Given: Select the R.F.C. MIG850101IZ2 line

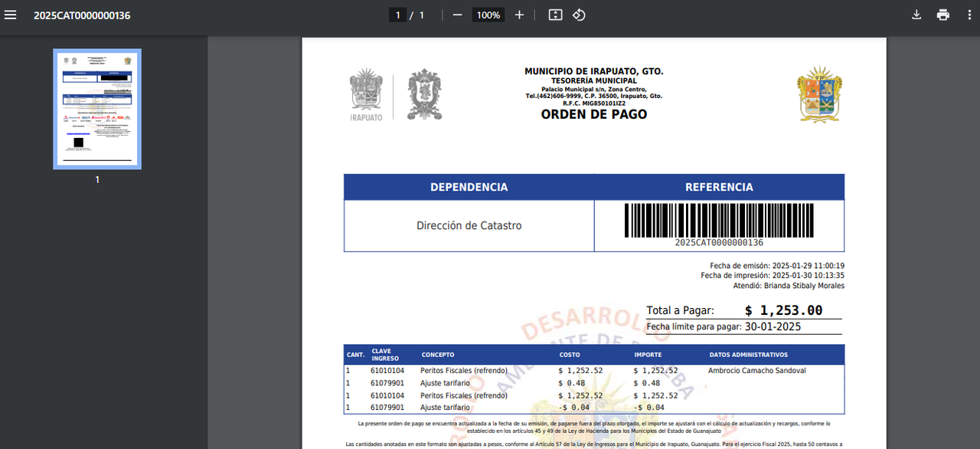Looking at the screenshot, I should [x=594, y=103].
